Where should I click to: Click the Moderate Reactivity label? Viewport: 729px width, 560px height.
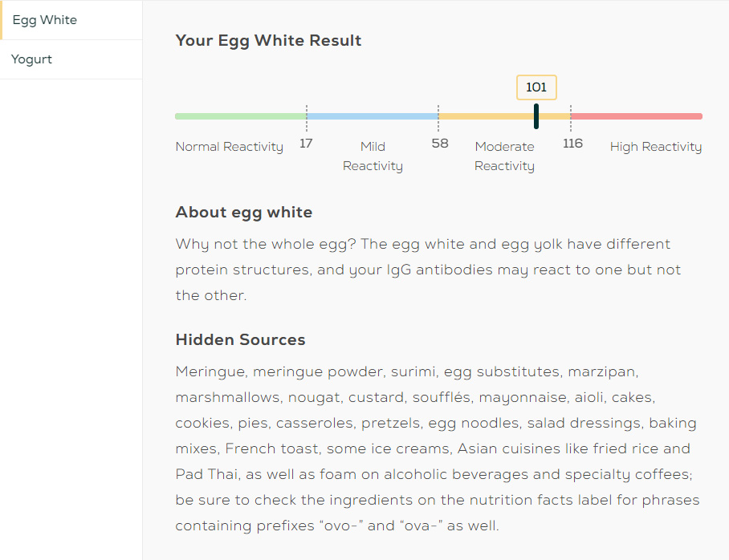pos(504,156)
